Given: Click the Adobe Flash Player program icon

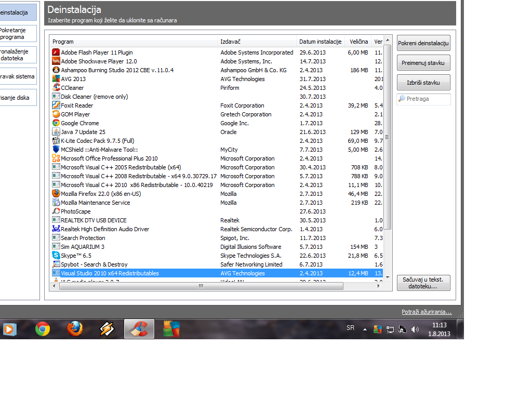Looking at the screenshot, I should coord(56,52).
